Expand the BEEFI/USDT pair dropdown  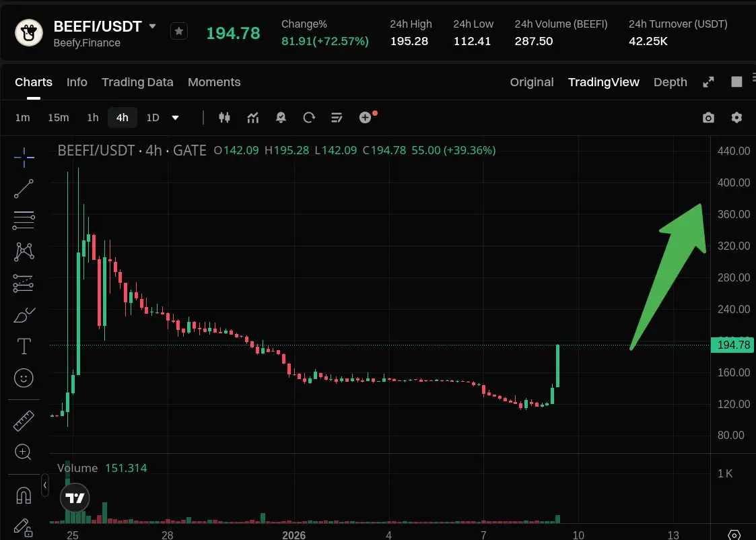(x=152, y=26)
